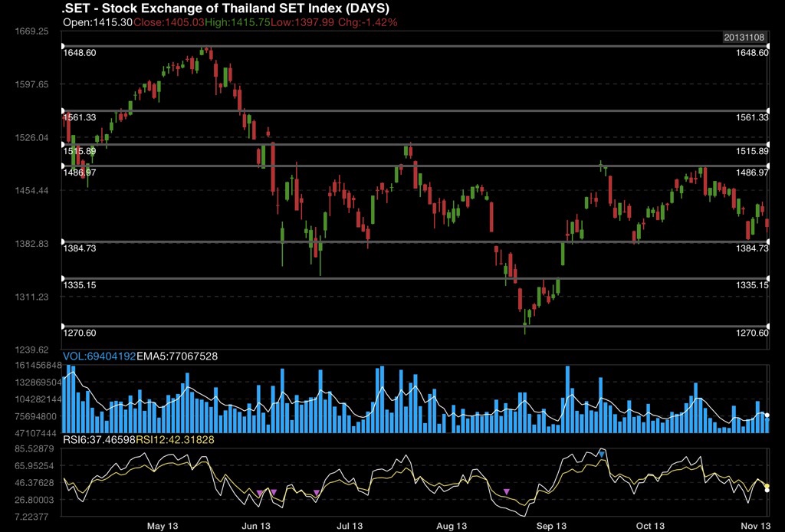Click the Nov 13 date axis label

[x=756, y=526]
